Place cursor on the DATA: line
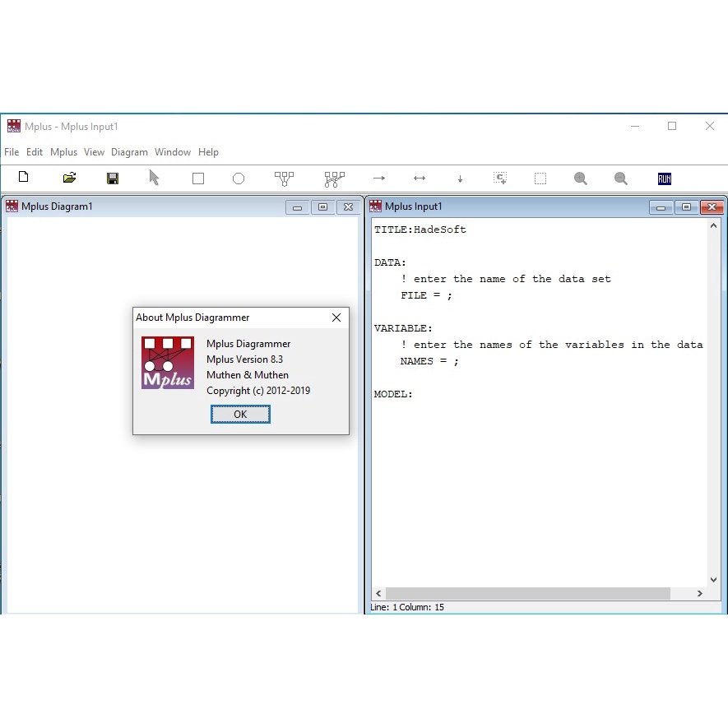 click(390, 262)
